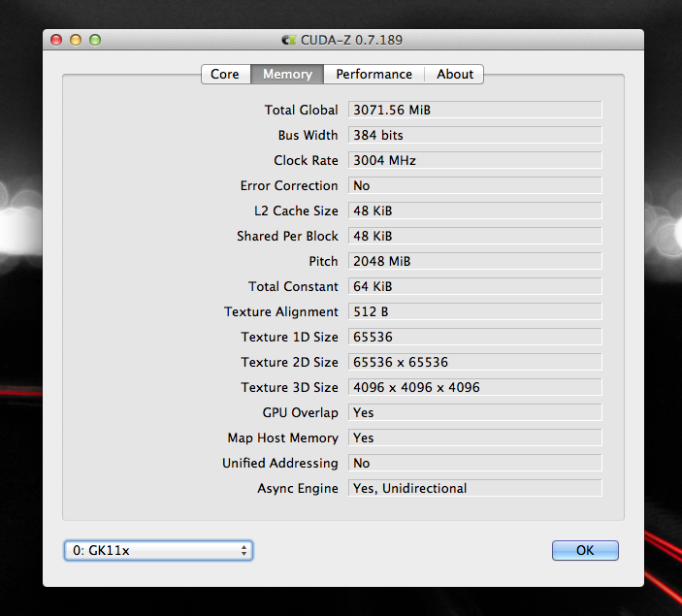
Task: Click the Unified Addressing label
Action: 280,463
